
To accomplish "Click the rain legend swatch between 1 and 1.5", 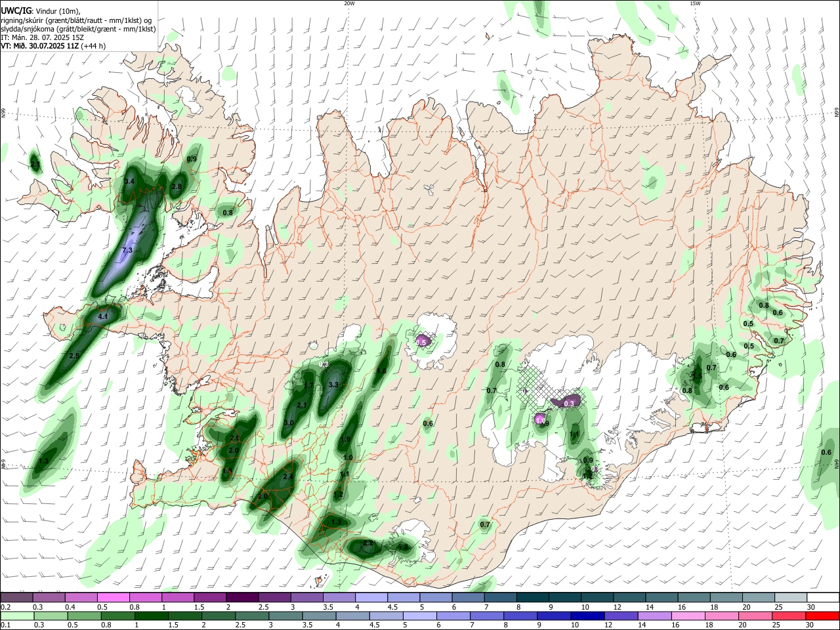I will point(153,616).
